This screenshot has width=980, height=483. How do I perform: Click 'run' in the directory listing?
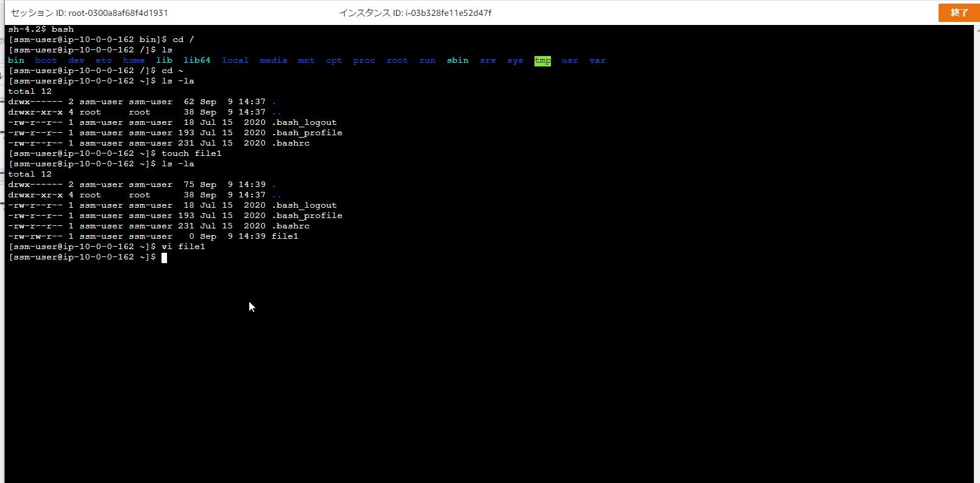click(428, 60)
